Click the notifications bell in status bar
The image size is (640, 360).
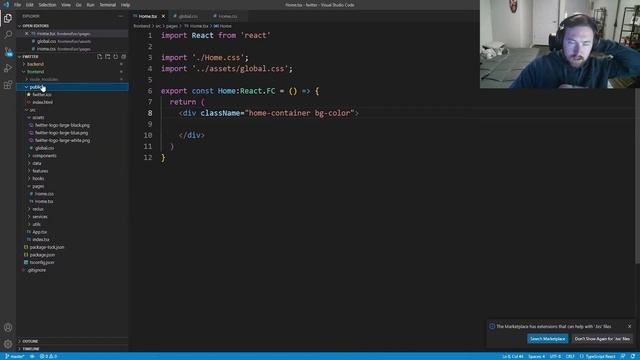click(x=633, y=356)
